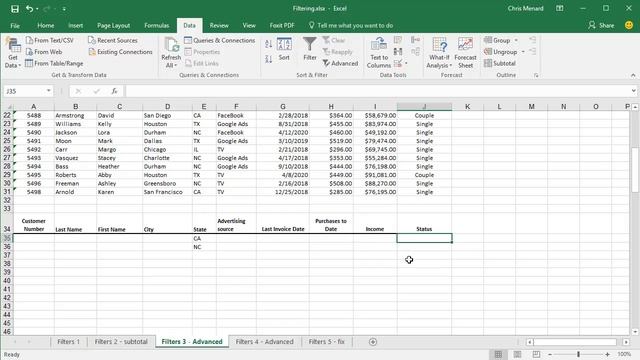Click From Web import

(x=44, y=52)
